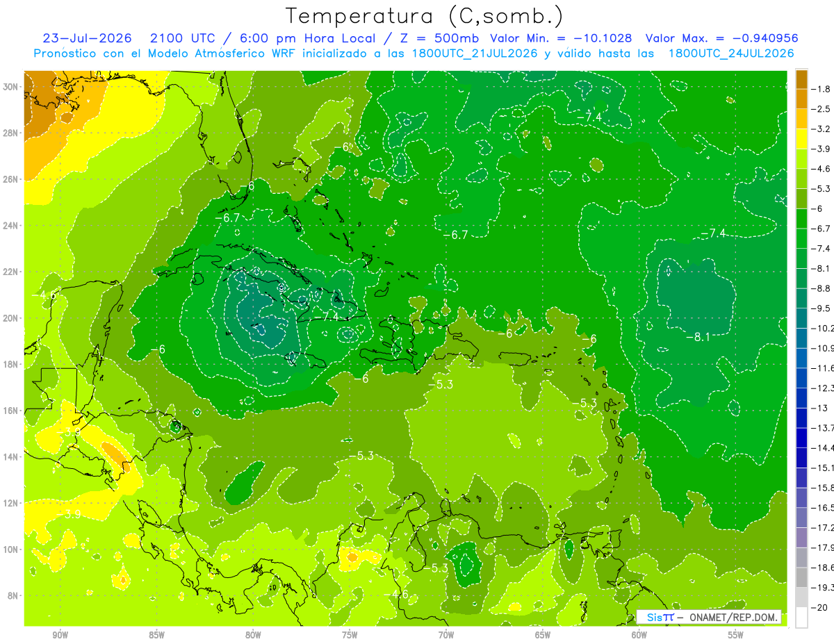This screenshot has width=834, height=644.
Task: Select the 'Z = 500mb' level label
Action: click(x=436, y=38)
